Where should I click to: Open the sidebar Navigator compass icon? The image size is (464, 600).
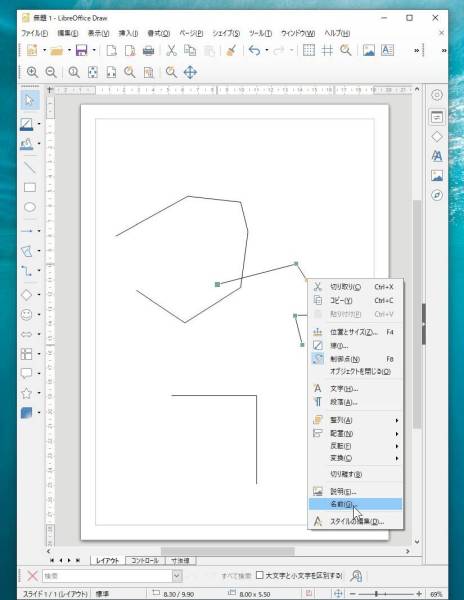437,195
